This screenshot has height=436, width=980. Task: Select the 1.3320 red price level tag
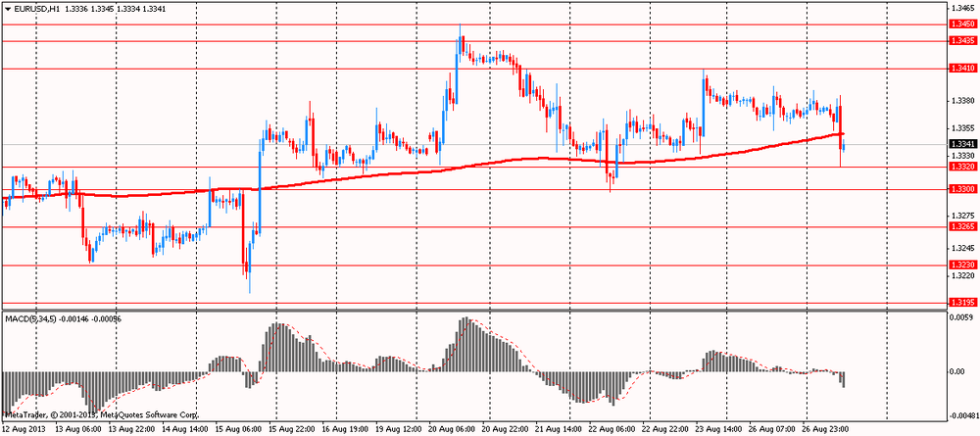[961, 168]
